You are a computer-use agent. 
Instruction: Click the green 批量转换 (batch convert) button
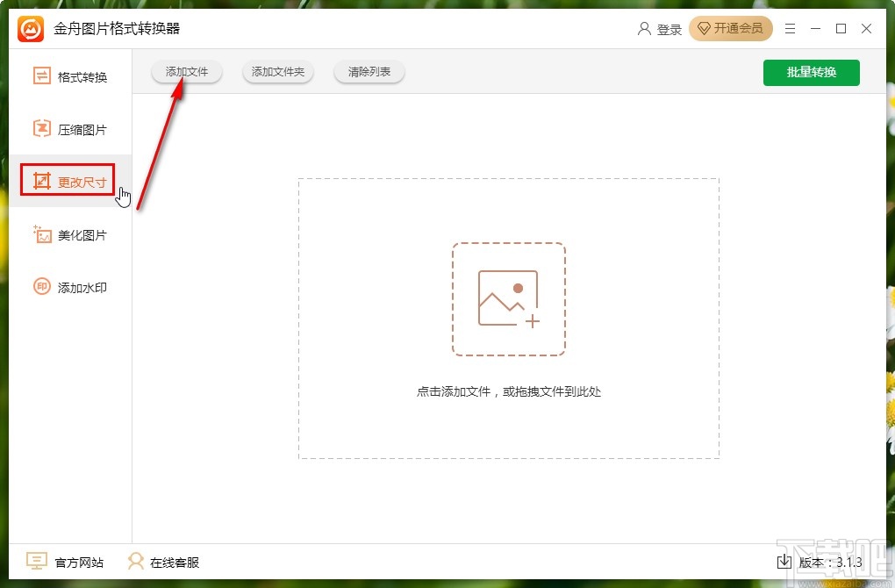811,72
